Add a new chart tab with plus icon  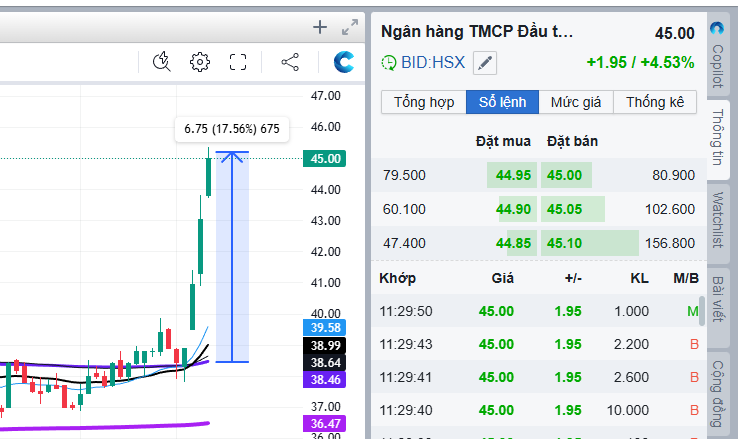tap(320, 27)
